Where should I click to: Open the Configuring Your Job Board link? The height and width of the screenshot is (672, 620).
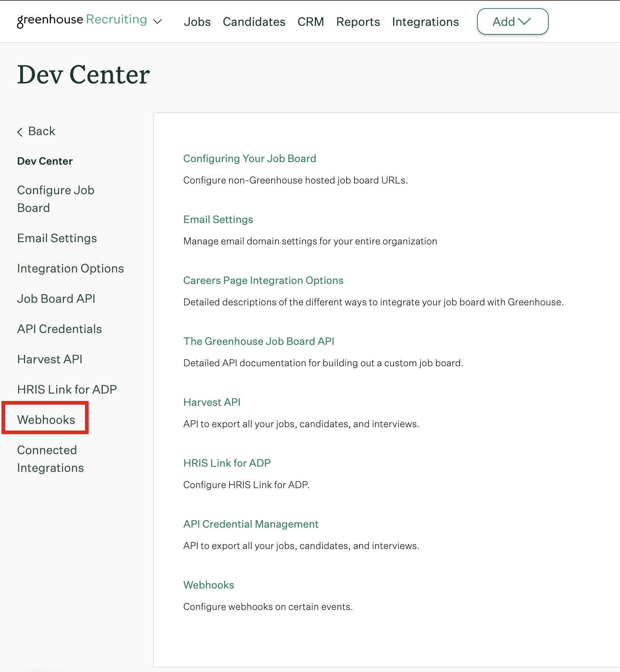pyautogui.click(x=250, y=158)
